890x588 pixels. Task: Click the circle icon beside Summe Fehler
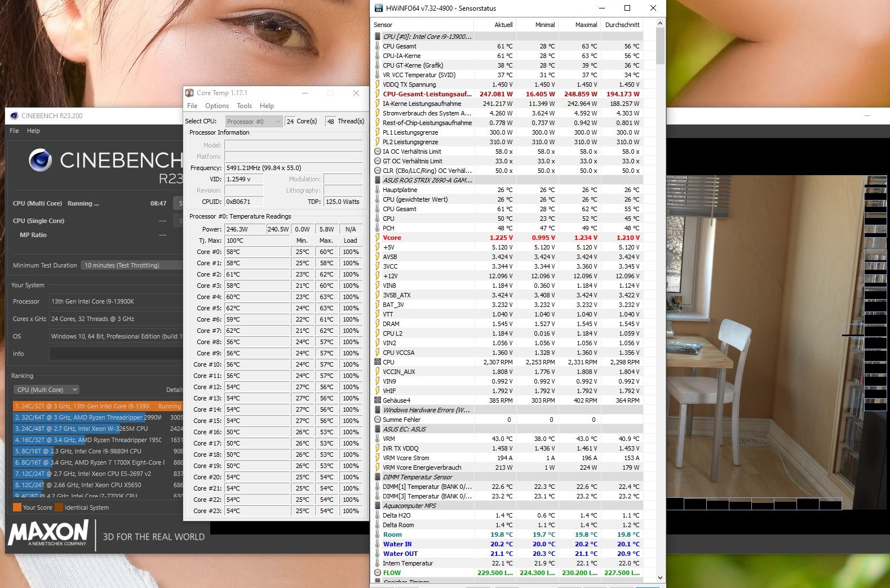[378, 420]
